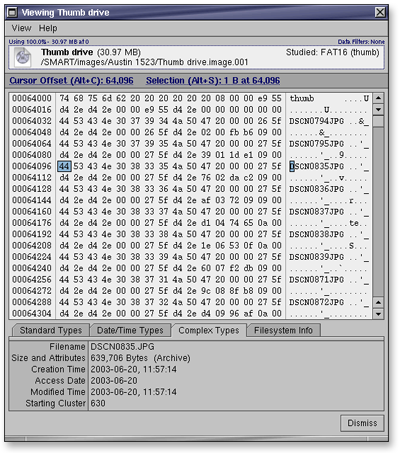The width and height of the screenshot is (400, 453).
Task: Click the hex view vertical scrollbar thumb
Action: 378,121
